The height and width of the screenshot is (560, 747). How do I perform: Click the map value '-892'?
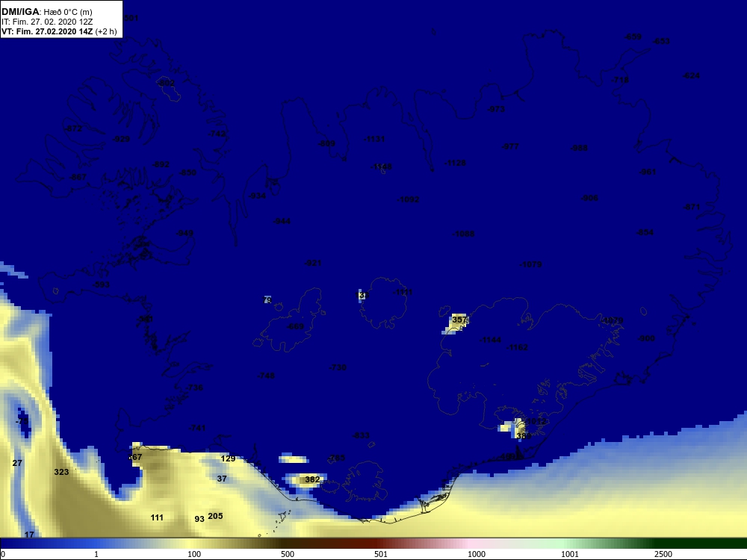(x=161, y=164)
